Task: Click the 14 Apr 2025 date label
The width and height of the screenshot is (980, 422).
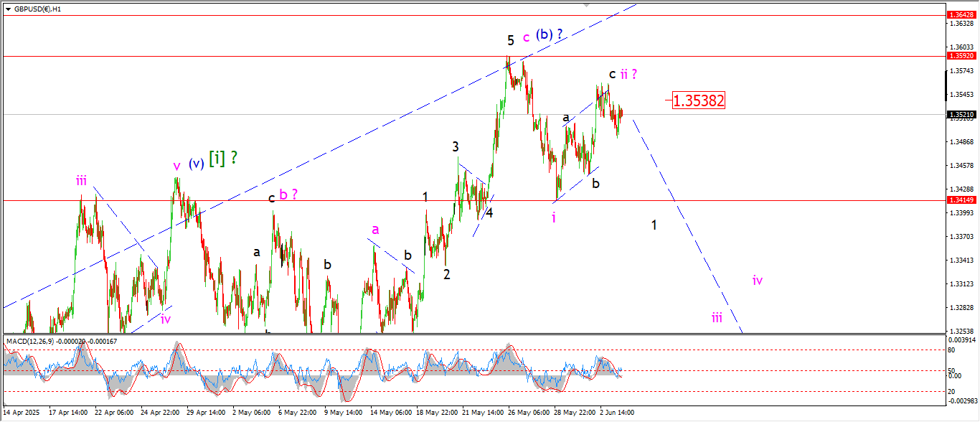Action: [x=20, y=413]
